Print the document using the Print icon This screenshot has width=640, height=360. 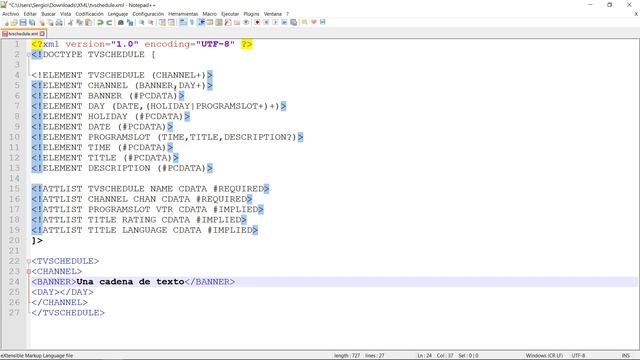[x=59, y=22]
